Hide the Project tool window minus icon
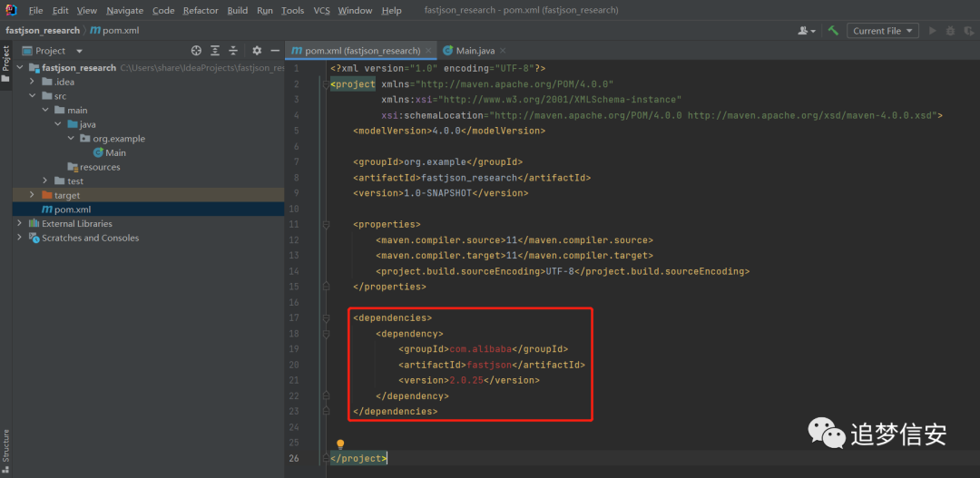This screenshot has height=478, width=980. pyautogui.click(x=274, y=51)
